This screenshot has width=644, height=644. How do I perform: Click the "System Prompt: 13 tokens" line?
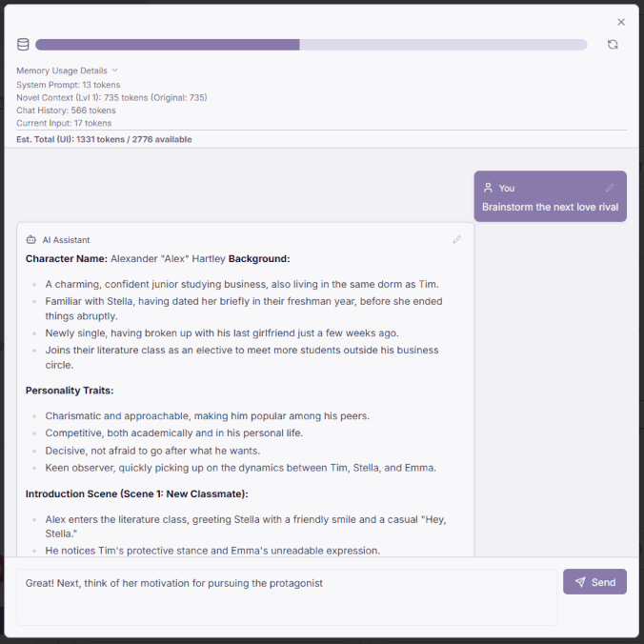69,85
